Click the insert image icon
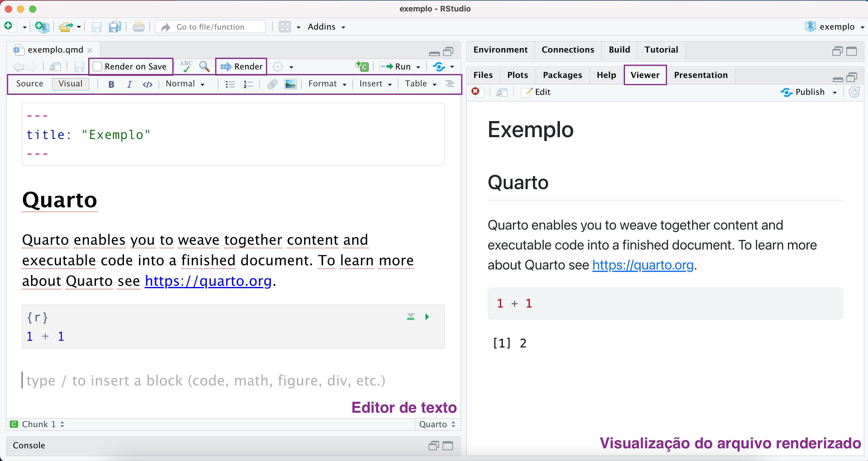 (x=290, y=84)
